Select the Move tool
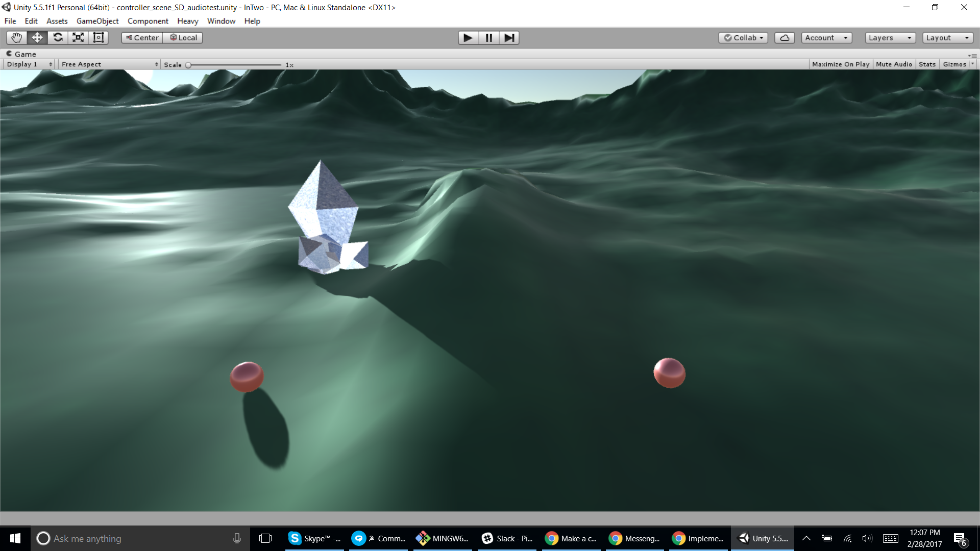980x551 pixels. tap(37, 38)
